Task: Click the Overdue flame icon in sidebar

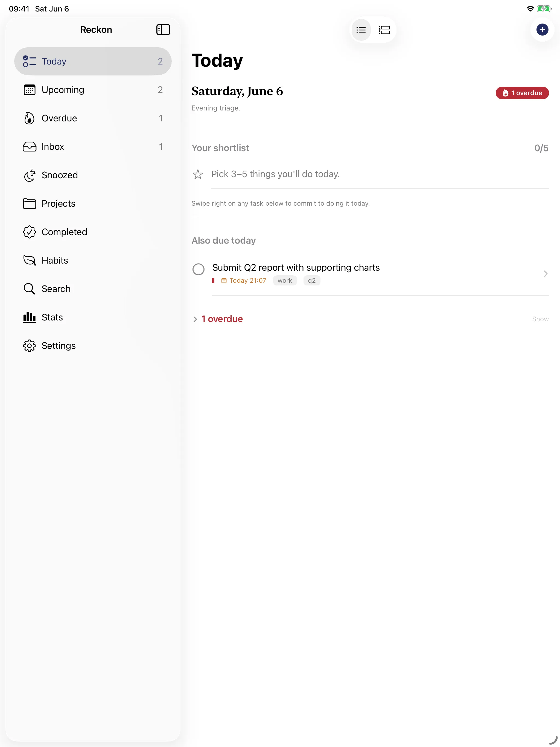Action: click(x=29, y=118)
